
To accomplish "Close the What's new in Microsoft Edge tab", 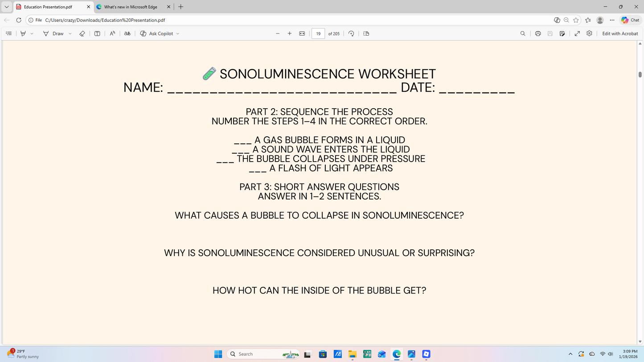I will pos(168,7).
